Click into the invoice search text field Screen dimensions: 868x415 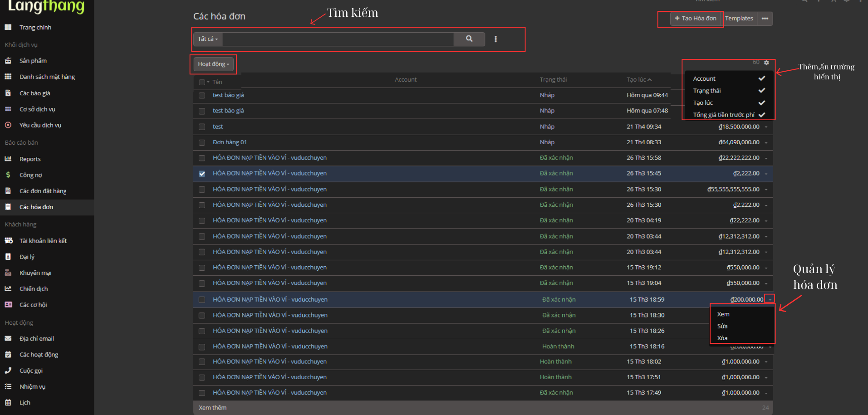[x=338, y=39]
